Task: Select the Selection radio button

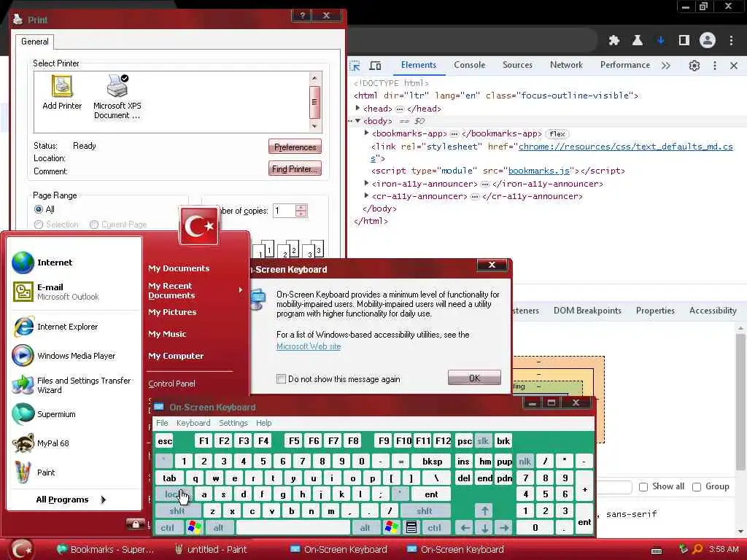Action: [x=39, y=225]
